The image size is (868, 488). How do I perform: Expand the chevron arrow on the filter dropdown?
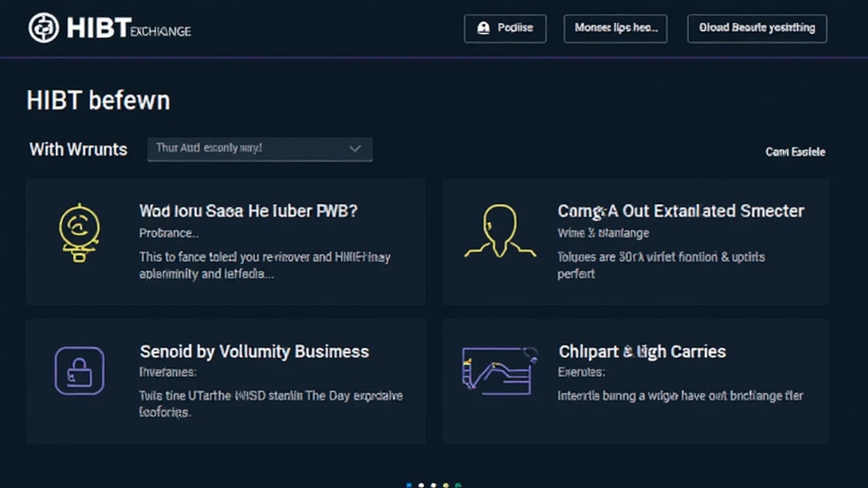pyautogui.click(x=356, y=149)
